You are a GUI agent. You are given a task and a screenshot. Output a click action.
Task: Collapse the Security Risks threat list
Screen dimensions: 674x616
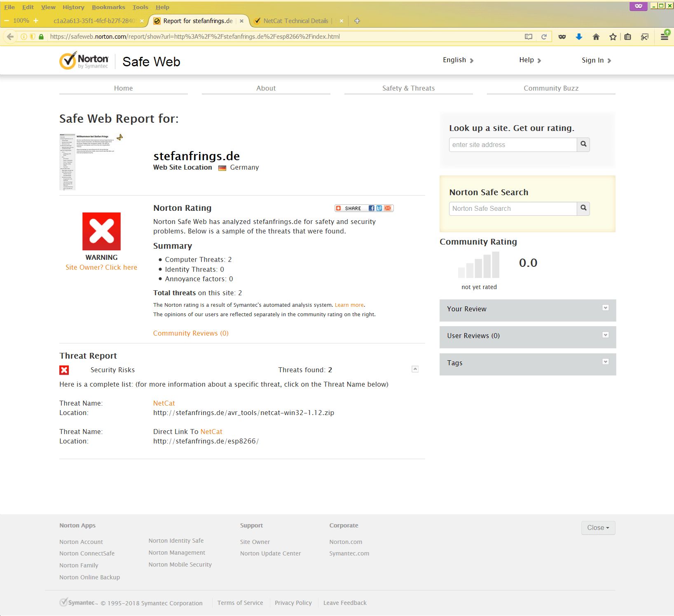point(415,369)
